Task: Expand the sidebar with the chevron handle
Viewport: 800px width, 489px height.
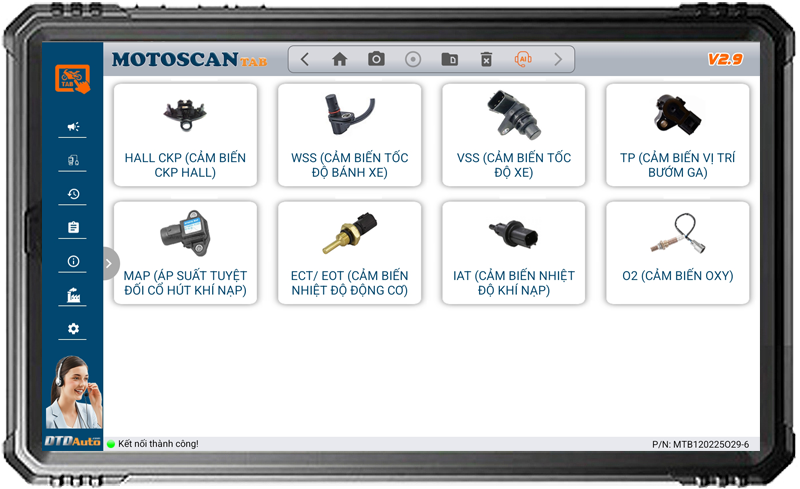Action: pos(109,263)
